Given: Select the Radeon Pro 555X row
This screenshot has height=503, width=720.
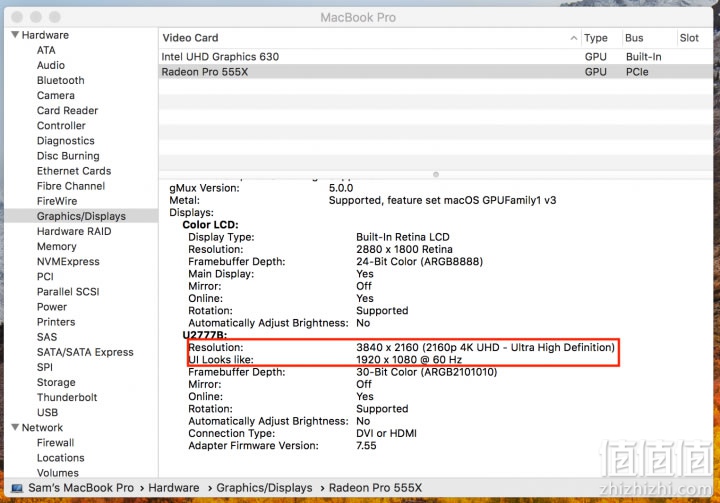Looking at the screenshot, I should coord(436,72).
